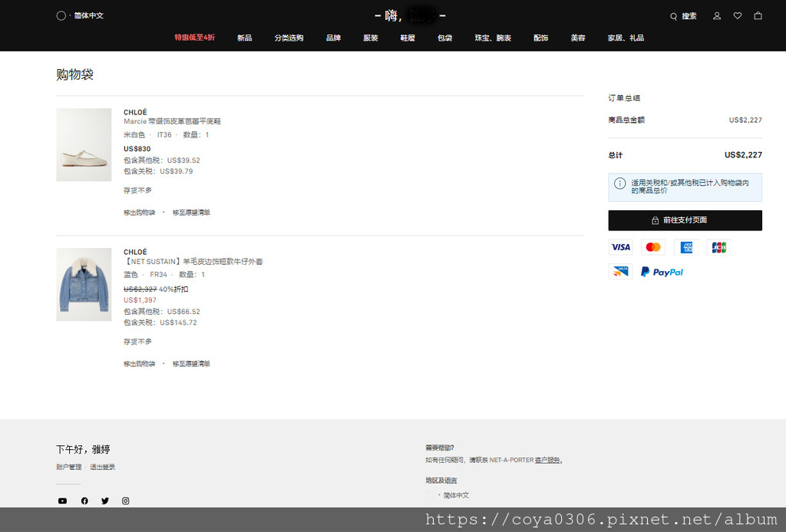Click the Visa payment logo
The image size is (786, 532).
click(x=620, y=247)
